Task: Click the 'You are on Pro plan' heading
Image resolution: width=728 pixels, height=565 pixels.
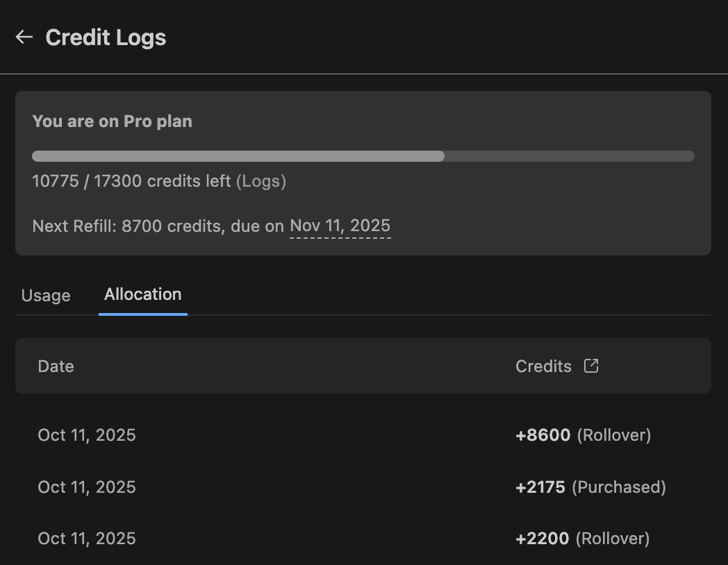Action: coord(112,121)
